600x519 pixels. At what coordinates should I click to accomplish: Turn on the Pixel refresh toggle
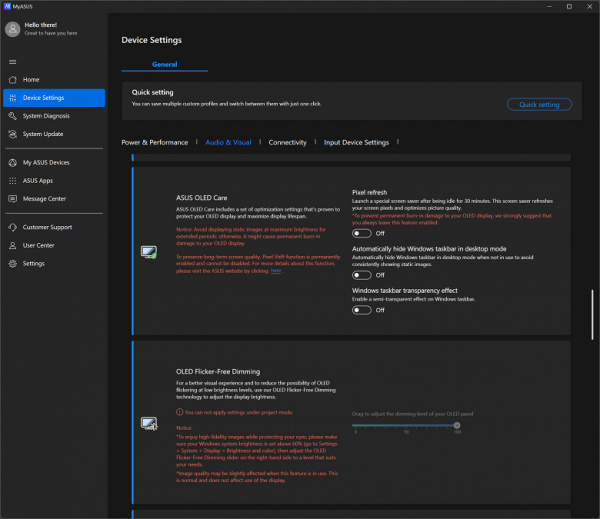[361, 232]
